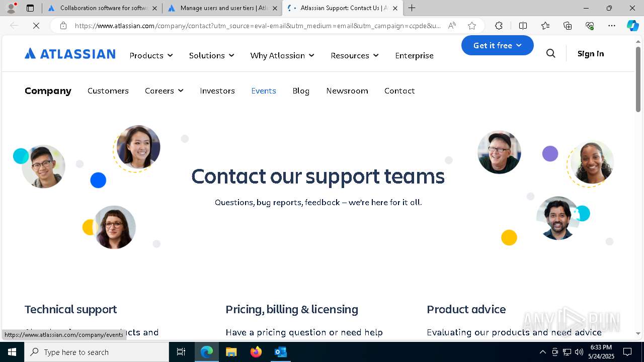Viewport: 644px width, 362px height.
Task: Click the Product advice heading
Action: [466, 309]
